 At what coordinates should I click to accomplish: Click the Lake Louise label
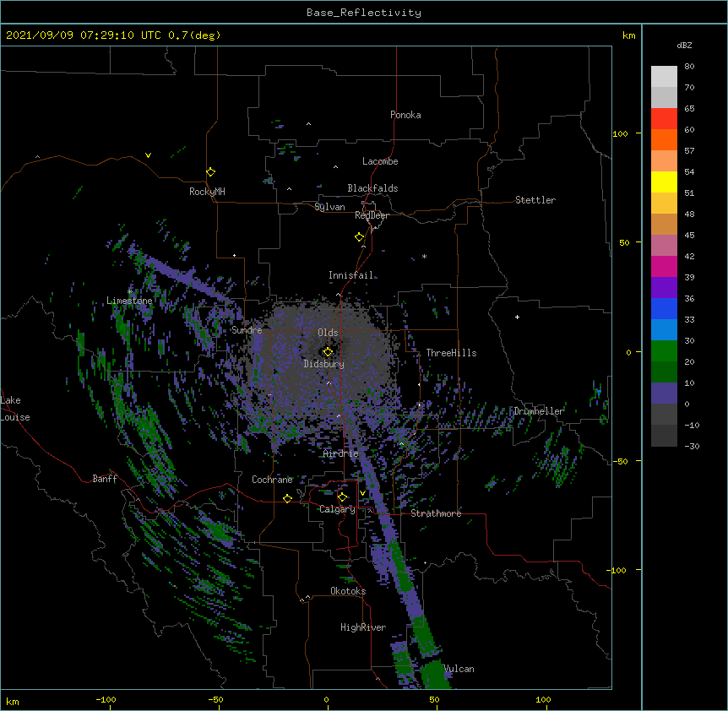tap(15, 409)
